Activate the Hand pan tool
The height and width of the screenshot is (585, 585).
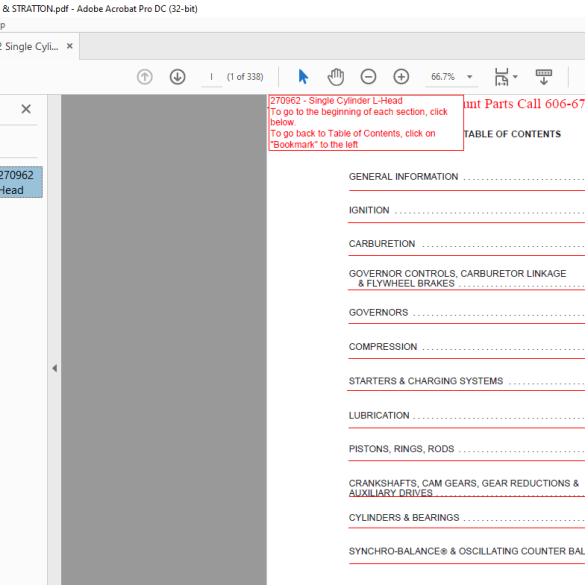pyautogui.click(x=336, y=77)
